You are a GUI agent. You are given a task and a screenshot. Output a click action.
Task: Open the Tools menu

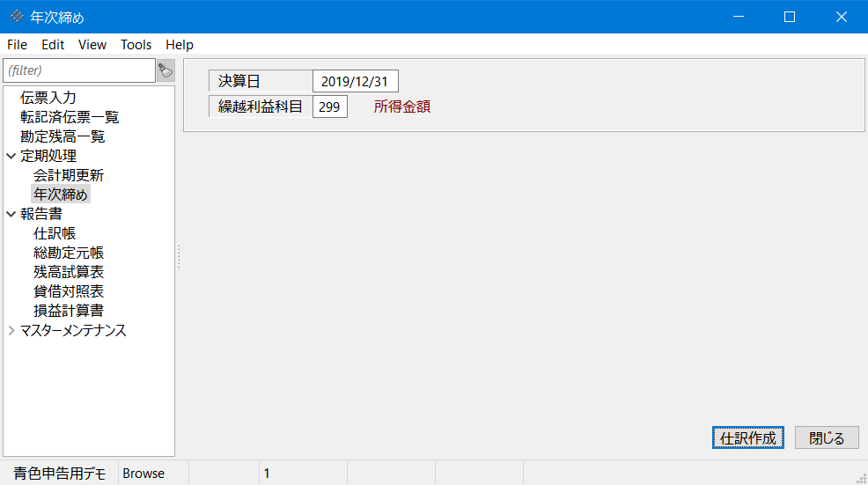tap(136, 45)
